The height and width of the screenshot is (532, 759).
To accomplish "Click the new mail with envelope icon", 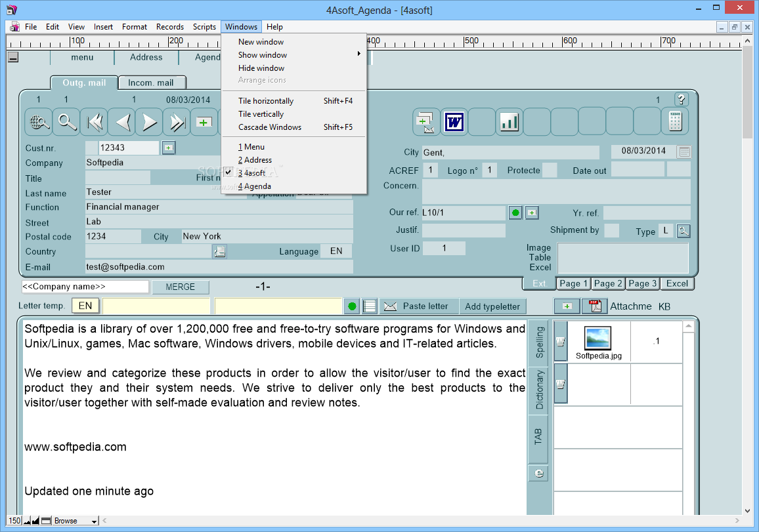I will (x=426, y=121).
